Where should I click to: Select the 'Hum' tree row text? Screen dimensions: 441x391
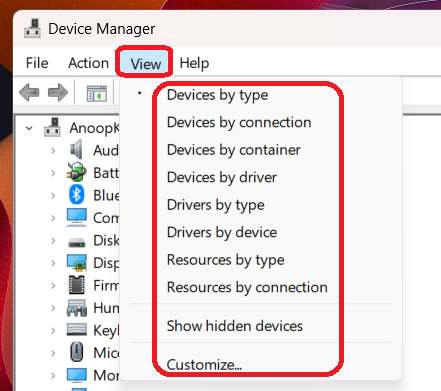coord(106,308)
